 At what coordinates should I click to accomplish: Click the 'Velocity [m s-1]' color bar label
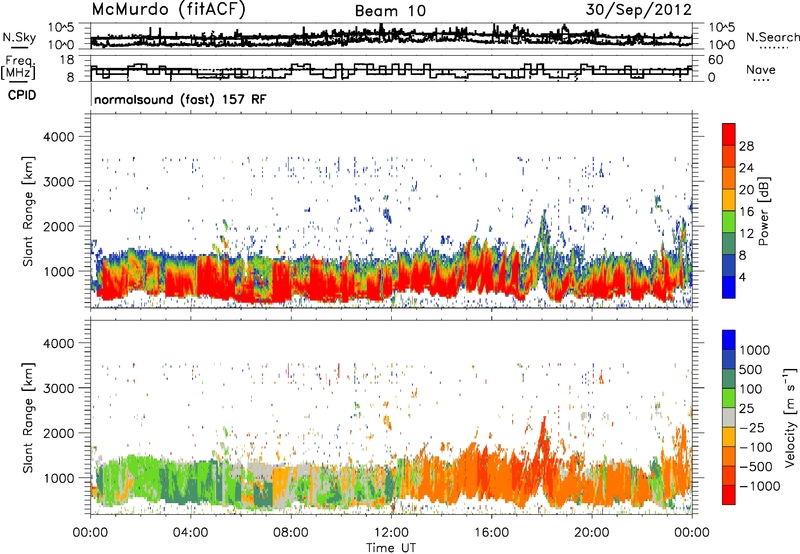[x=790, y=417]
